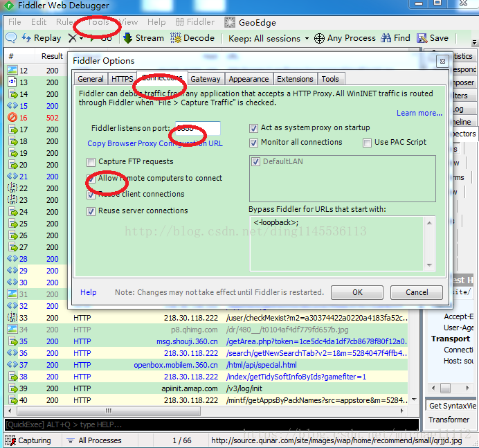Viewport: 479px width, 448px height.
Task: Open the Transformer tab in the response panel
Action: pyautogui.click(x=449, y=420)
